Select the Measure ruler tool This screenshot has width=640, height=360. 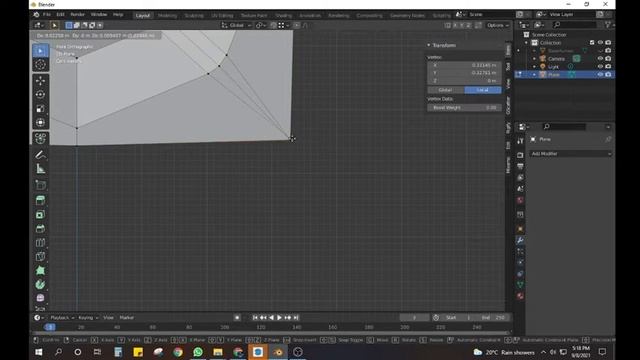40,169
